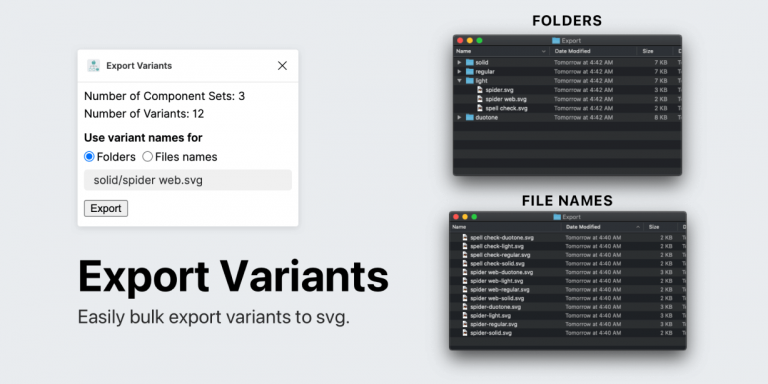Screen dimensions: 768x384
Task: Select spider-regular.svg file name
Action: 493,324
